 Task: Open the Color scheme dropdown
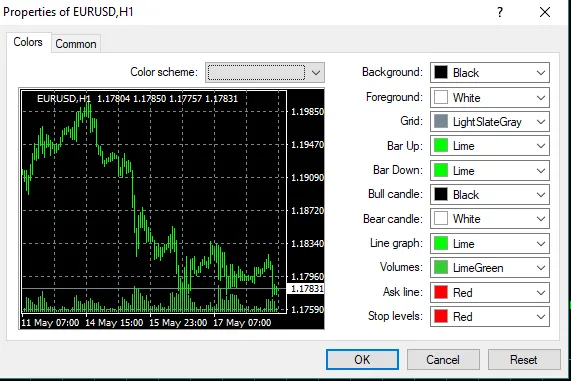tap(265, 72)
